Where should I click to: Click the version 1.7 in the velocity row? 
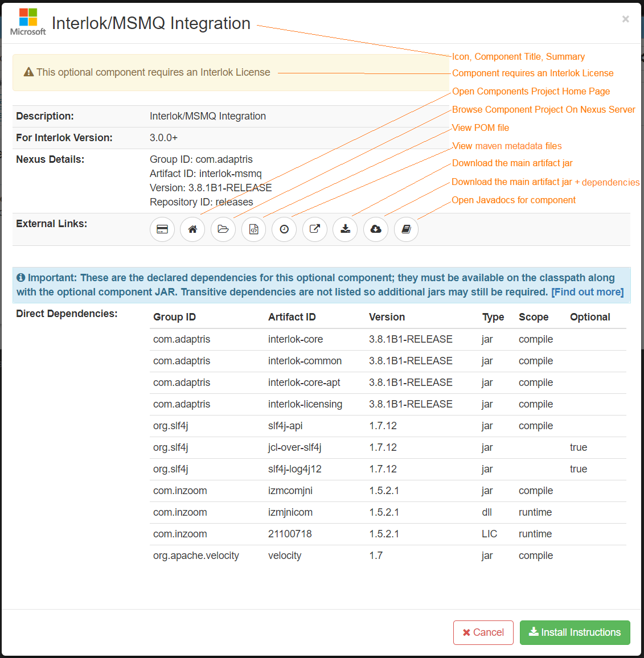click(376, 556)
